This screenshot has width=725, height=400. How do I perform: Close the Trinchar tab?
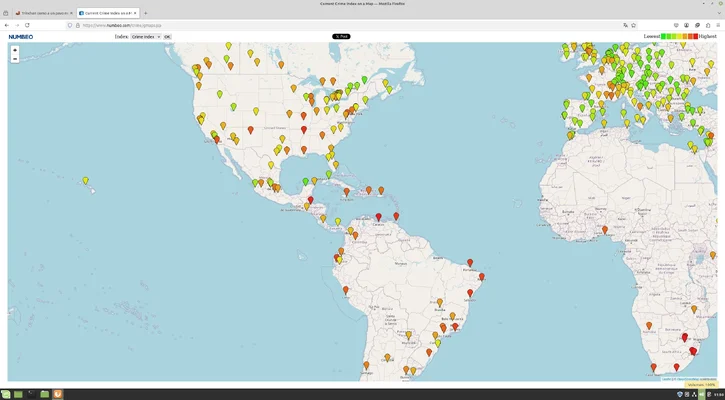tap(71, 13)
